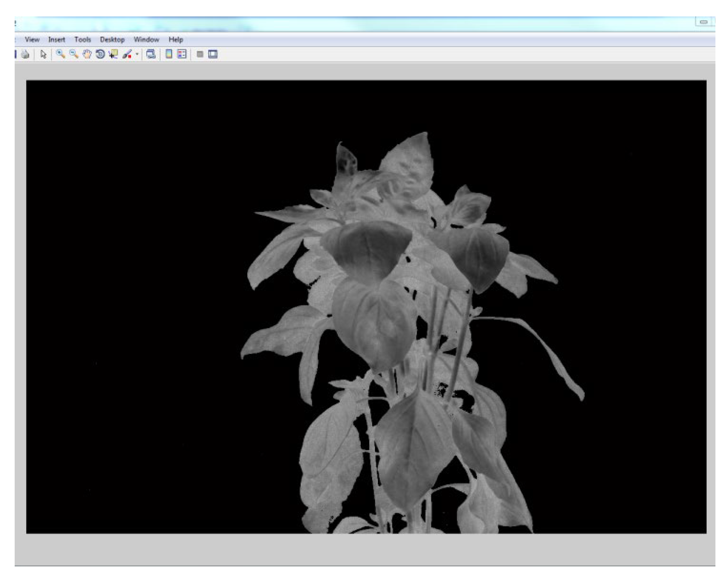Click the Link Plot icon
This screenshot has width=728, height=579.
151,54
